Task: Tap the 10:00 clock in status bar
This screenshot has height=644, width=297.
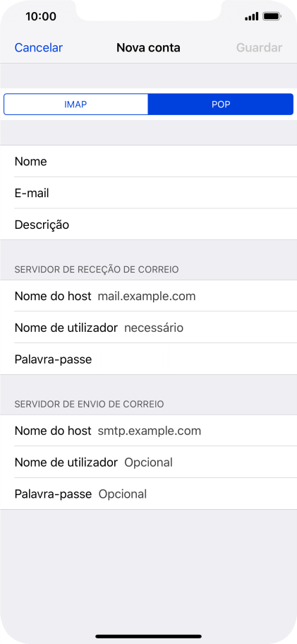Action: click(x=41, y=16)
